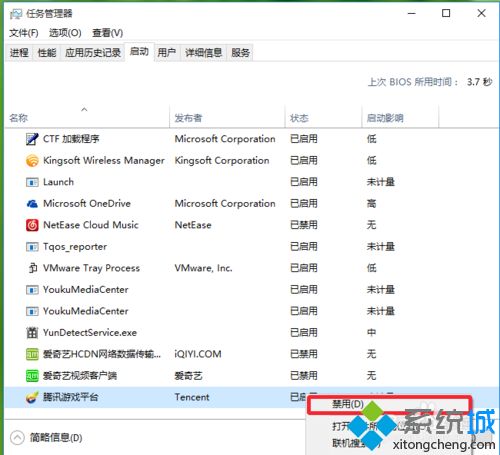Click 未计量 impact for Tqos_reporter
The width and height of the screenshot is (500, 455).
[381, 247]
